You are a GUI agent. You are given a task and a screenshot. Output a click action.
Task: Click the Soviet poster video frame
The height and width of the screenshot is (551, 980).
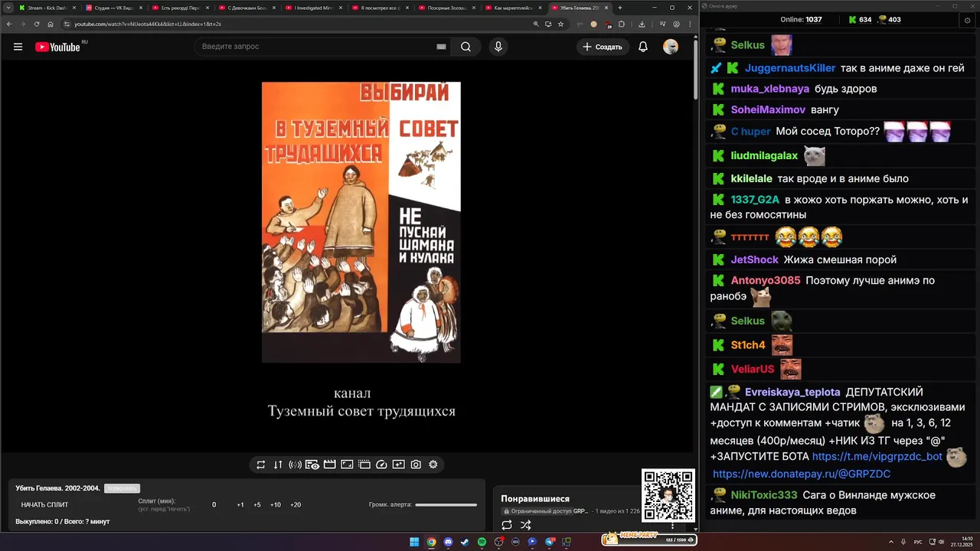coord(361,222)
